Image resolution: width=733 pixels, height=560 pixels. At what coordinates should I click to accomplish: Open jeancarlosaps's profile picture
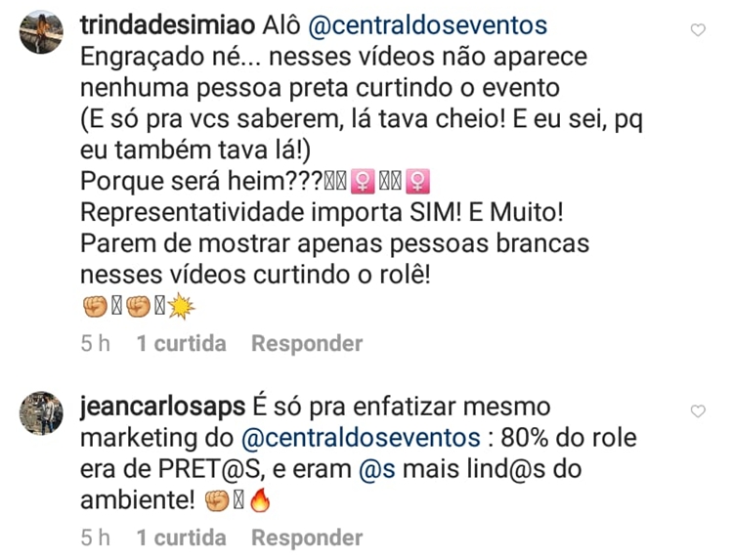coord(41,413)
